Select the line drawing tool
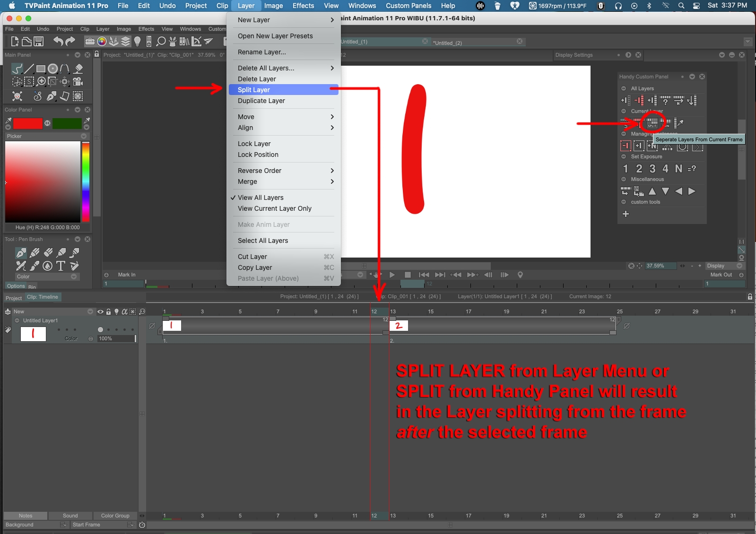This screenshot has height=534, width=756. [29, 69]
